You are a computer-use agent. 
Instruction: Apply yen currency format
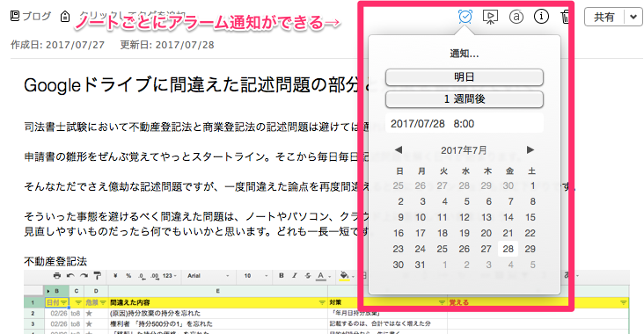point(115,276)
